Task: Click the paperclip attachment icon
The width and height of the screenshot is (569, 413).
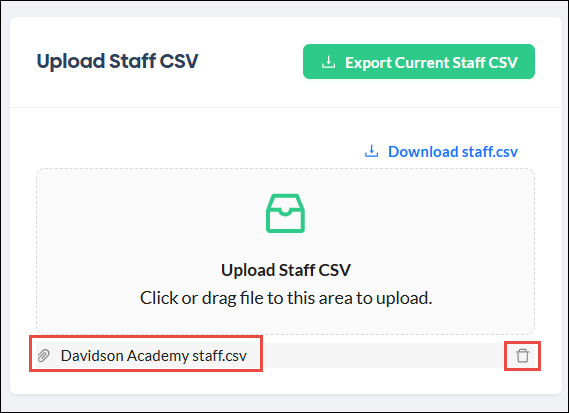Action: tap(44, 356)
